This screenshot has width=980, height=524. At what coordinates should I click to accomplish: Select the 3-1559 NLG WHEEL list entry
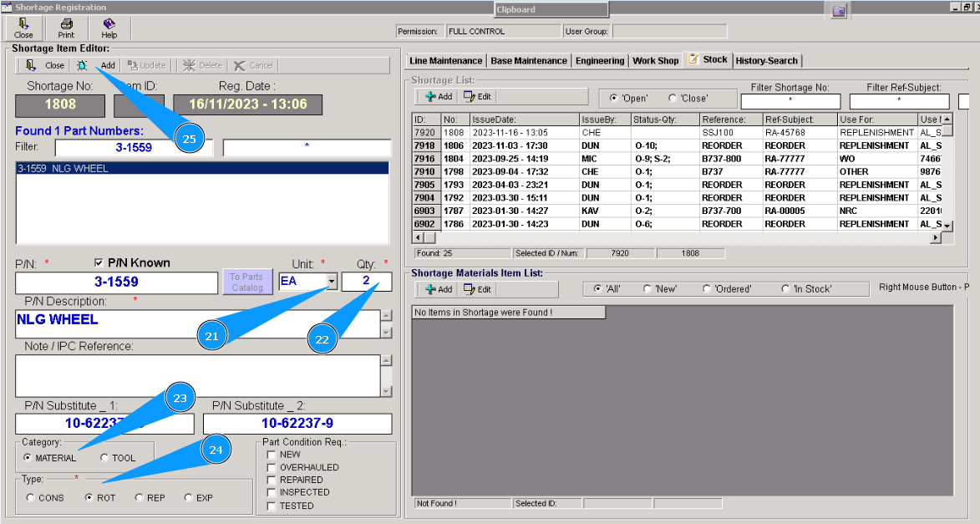click(63, 169)
